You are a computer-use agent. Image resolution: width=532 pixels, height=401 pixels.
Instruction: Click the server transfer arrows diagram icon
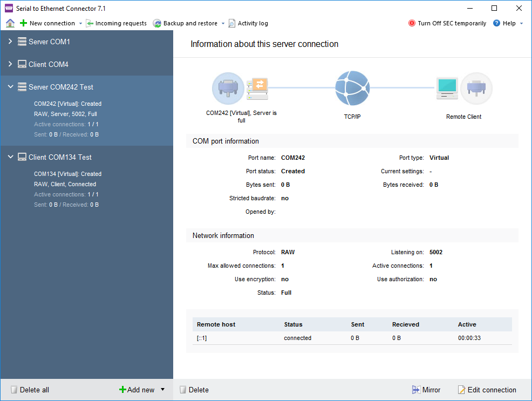tap(257, 89)
